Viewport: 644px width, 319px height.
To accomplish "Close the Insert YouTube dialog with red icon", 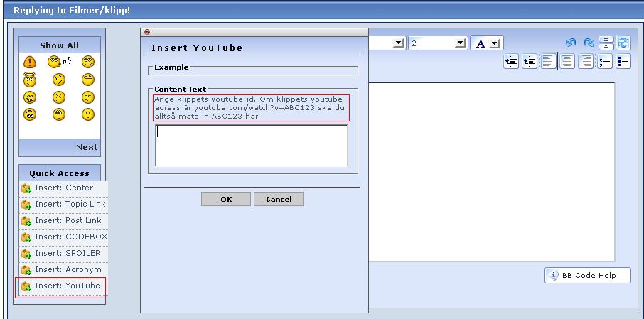I will pos(147,32).
